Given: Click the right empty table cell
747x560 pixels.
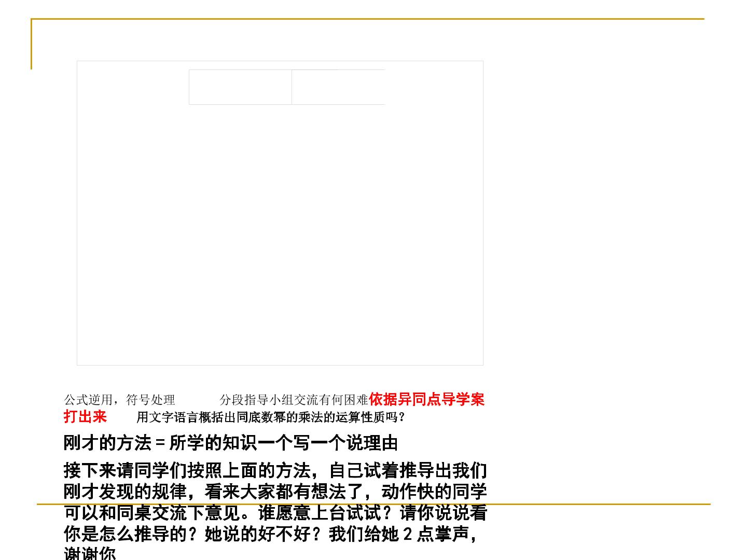Looking at the screenshot, I should click(338, 87).
